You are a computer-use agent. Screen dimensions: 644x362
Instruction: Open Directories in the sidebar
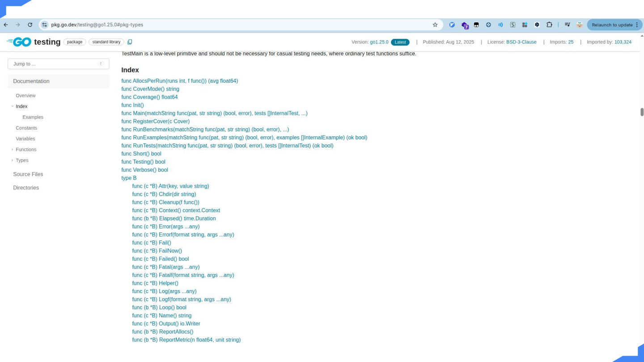pyautogui.click(x=26, y=188)
